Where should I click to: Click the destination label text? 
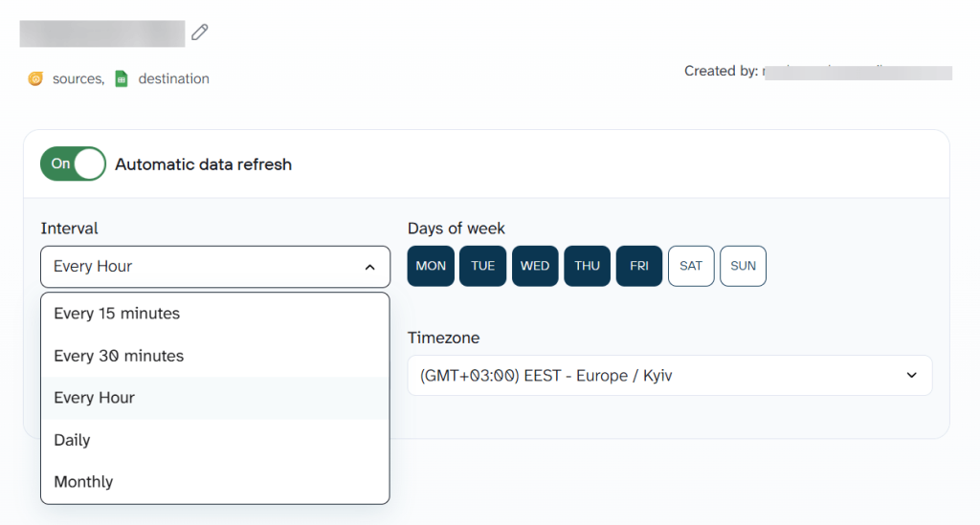click(x=173, y=79)
